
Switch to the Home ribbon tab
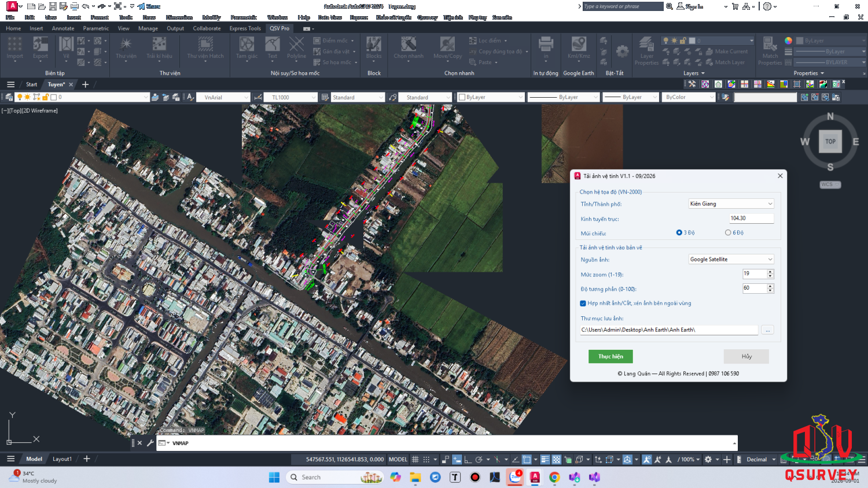coord(13,28)
